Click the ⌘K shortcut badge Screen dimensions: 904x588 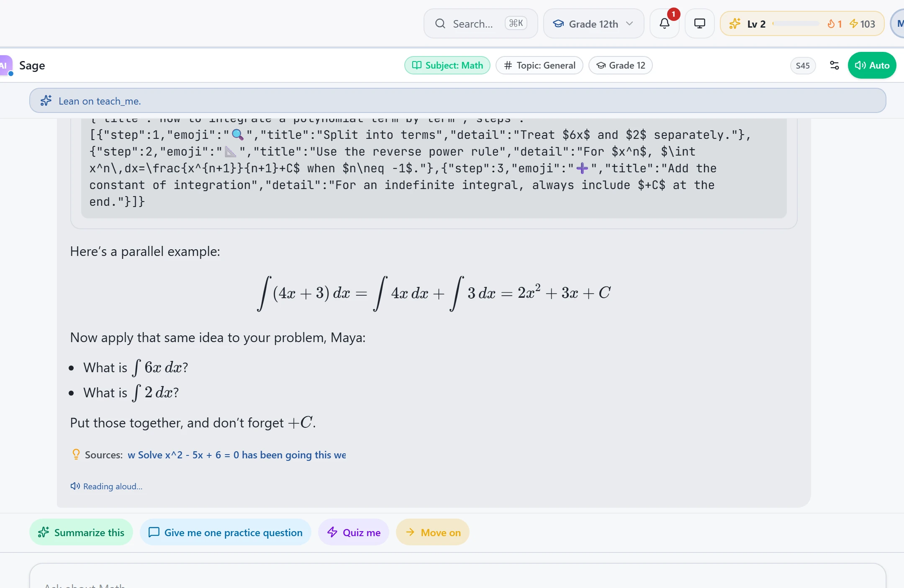pos(516,23)
